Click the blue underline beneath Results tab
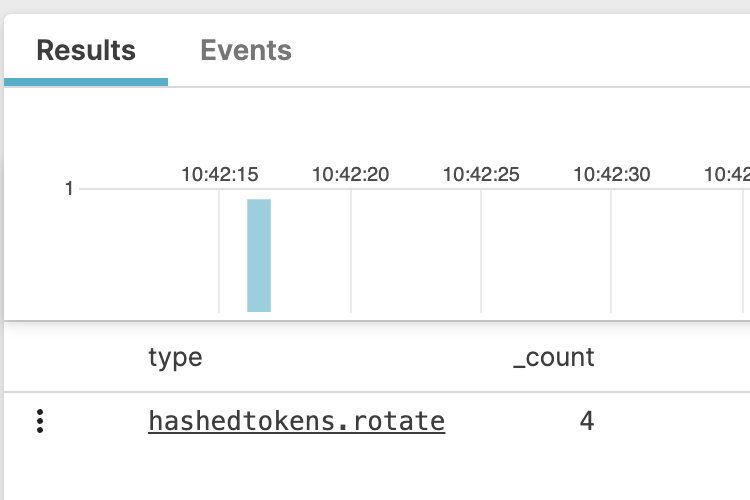Screen dimensions: 750x500 click(x=86, y=82)
